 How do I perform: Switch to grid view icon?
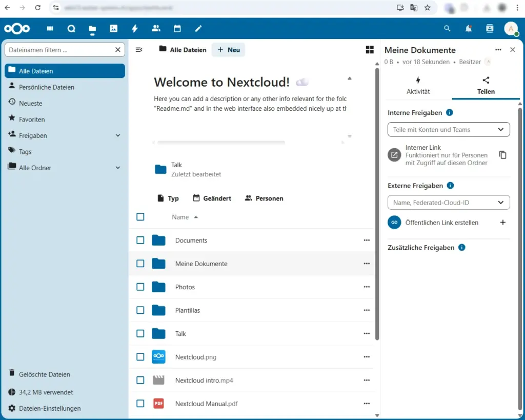tap(370, 50)
